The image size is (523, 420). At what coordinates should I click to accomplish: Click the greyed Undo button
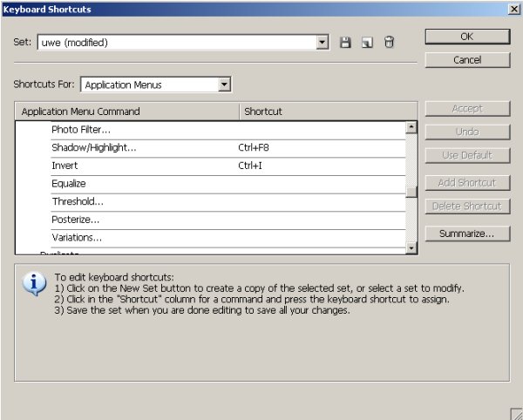coord(467,132)
